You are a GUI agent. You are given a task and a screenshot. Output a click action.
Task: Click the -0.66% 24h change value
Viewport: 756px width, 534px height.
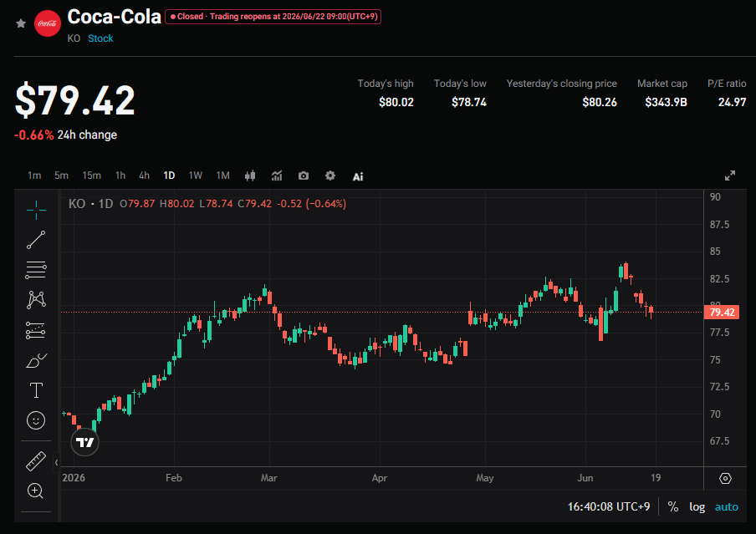click(33, 135)
